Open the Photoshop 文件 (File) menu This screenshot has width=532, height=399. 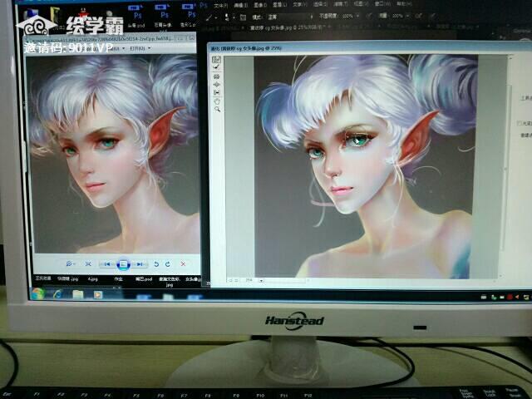click(x=220, y=6)
